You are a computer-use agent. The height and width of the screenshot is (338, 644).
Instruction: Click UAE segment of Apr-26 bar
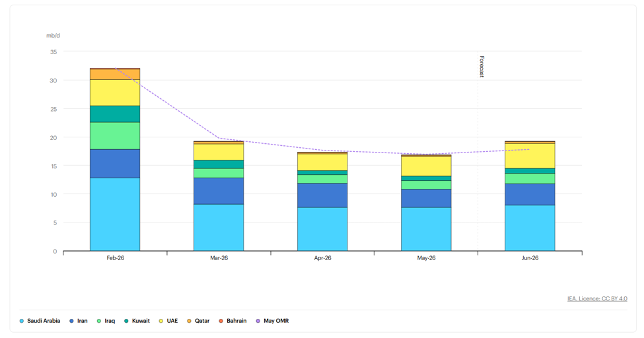click(x=322, y=162)
